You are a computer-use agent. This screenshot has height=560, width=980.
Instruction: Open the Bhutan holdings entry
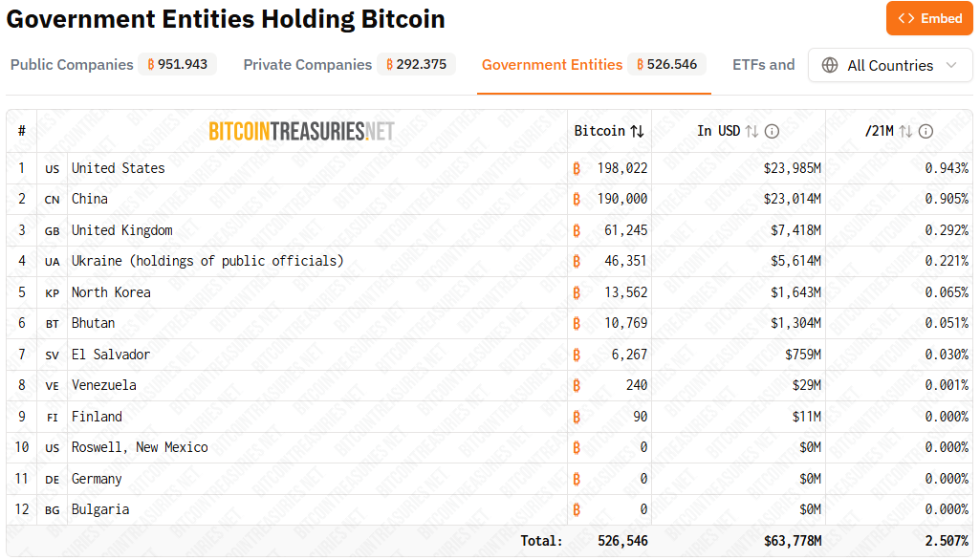click(94, 323)
